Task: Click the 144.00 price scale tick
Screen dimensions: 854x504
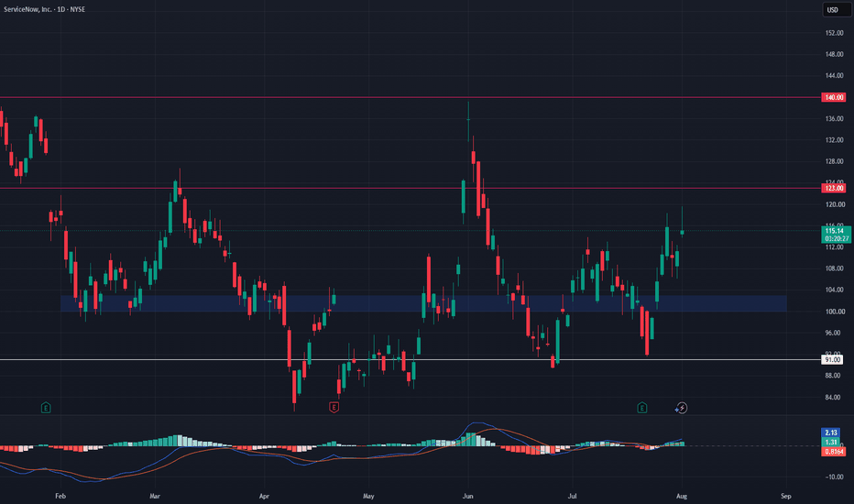Action: click(x=835, y=76)
